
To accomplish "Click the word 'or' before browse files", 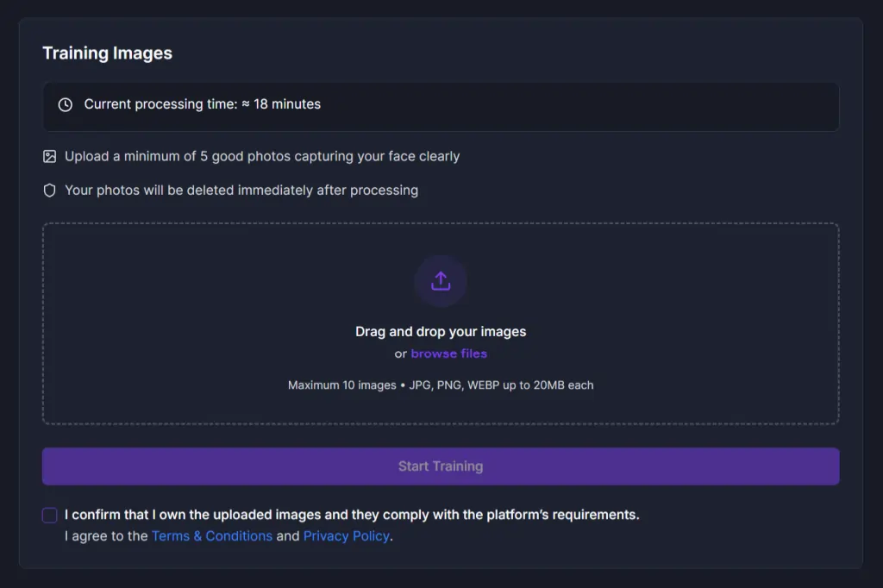I will [x=401, y=353].
